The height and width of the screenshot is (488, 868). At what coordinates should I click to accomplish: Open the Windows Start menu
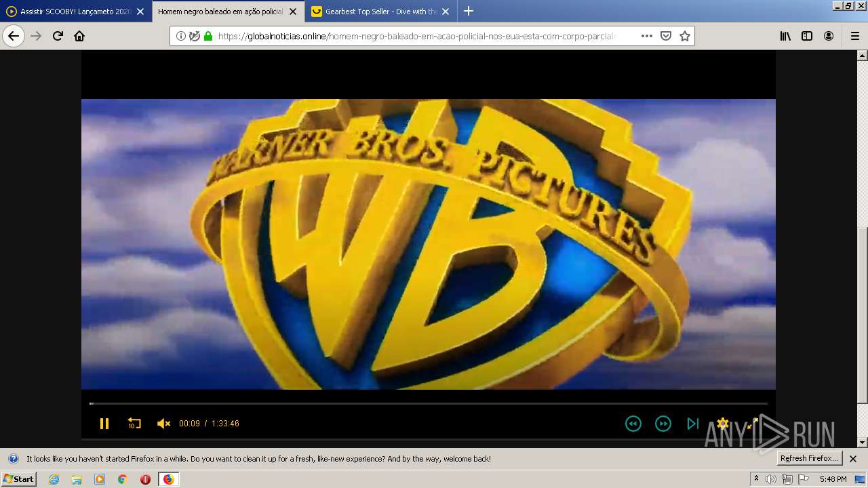tap(19, 479)
